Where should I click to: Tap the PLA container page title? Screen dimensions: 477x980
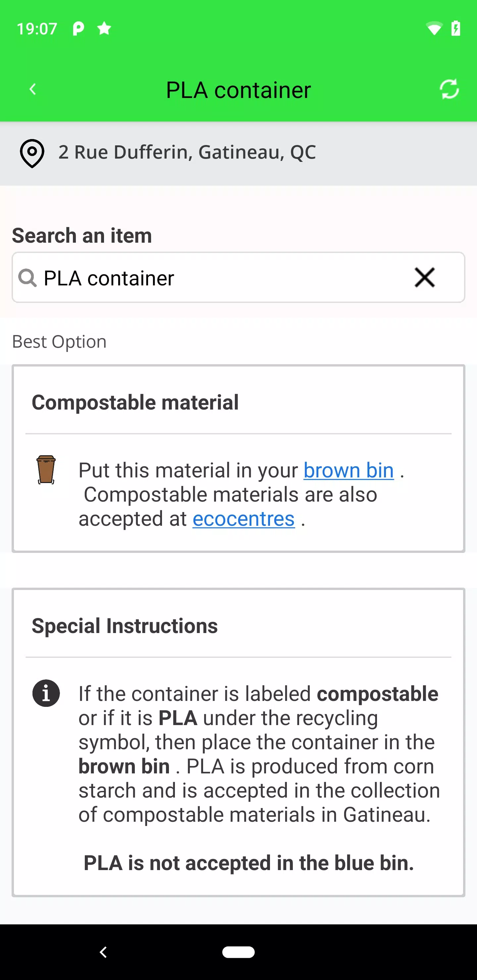[238, 90]
